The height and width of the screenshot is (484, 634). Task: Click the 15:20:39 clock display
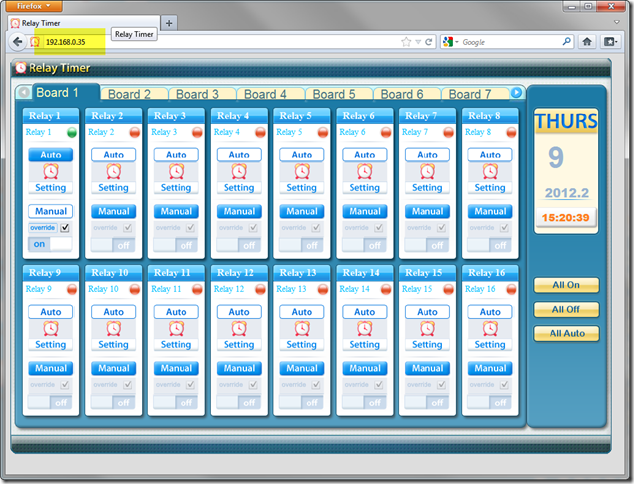[566, 218]
